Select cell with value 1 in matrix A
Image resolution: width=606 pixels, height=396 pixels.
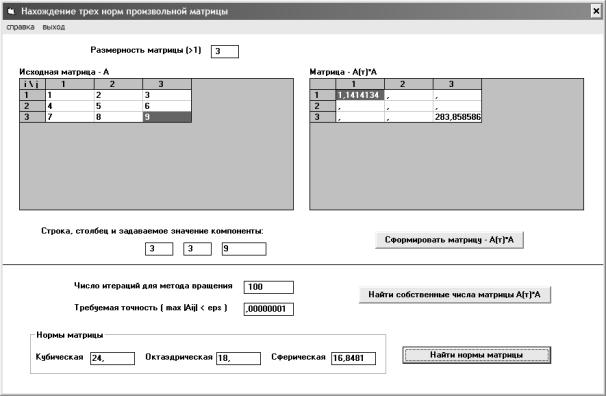coord(70,95)
